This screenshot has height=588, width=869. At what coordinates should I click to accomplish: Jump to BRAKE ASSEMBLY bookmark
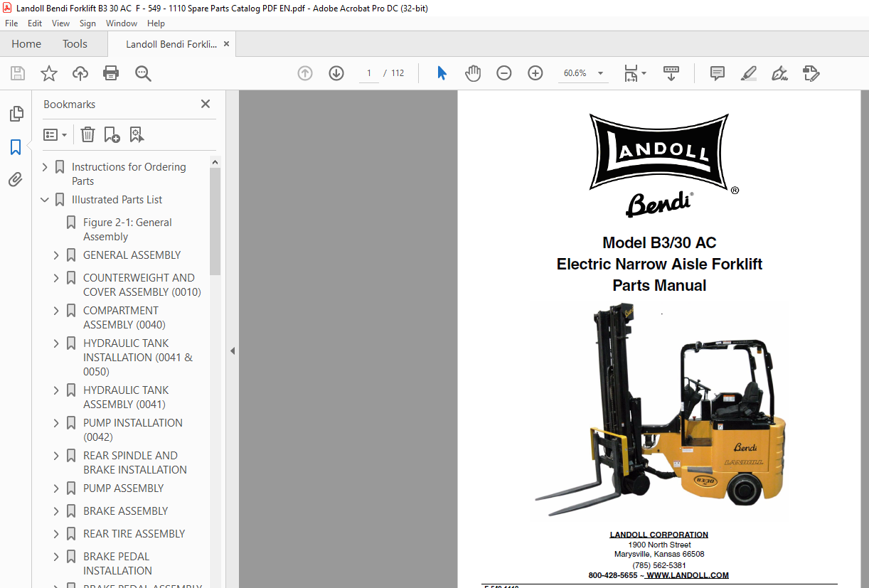[125, 511]
